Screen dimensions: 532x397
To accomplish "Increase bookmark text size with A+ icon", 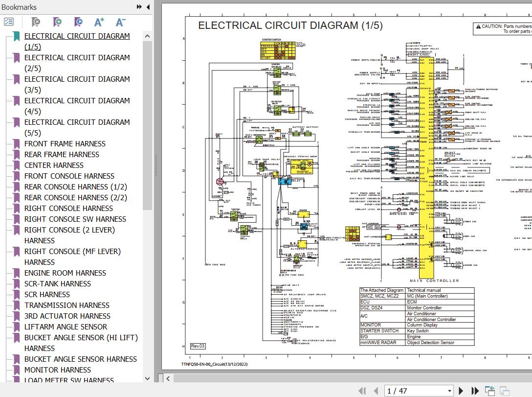I will coord(99,22).
